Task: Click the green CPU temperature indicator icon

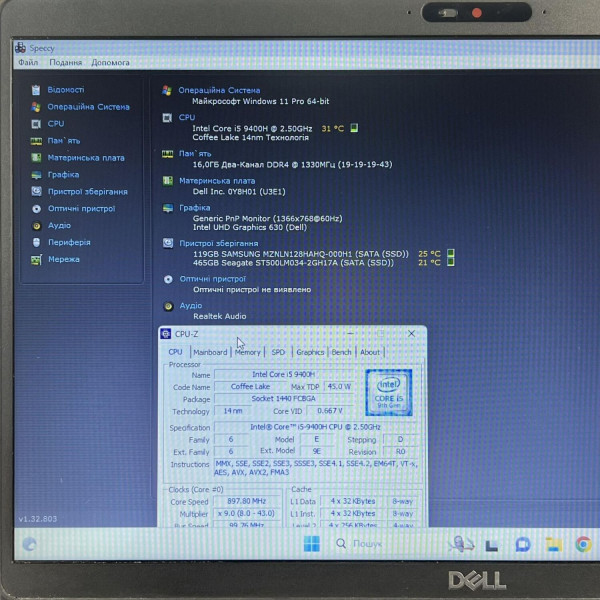Action: pyautogui.click(x=354, y=128)
